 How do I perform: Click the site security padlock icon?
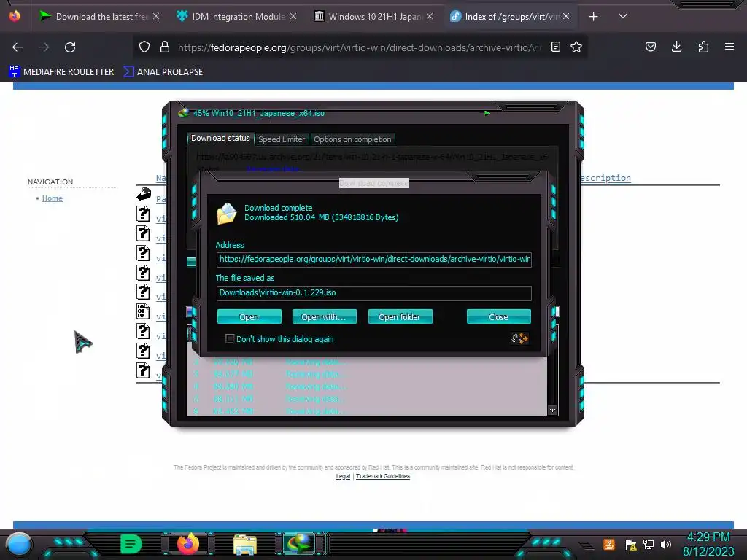pos(165,47)
